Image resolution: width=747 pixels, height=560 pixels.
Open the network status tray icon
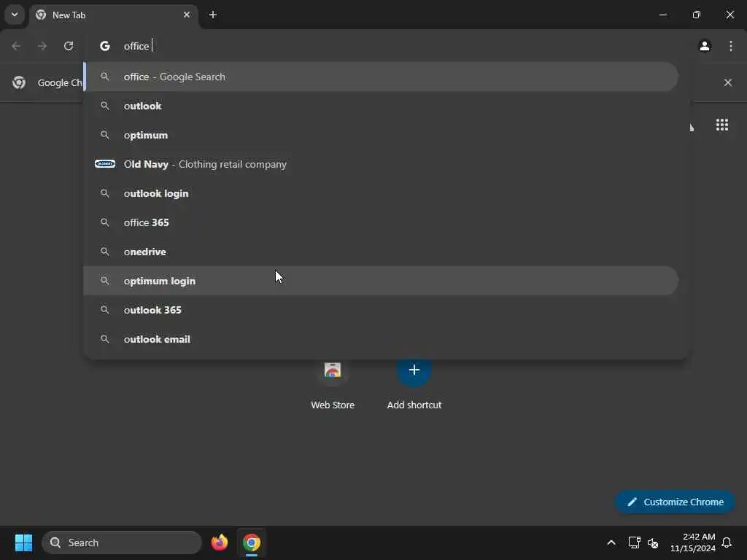tap(634, 542)
